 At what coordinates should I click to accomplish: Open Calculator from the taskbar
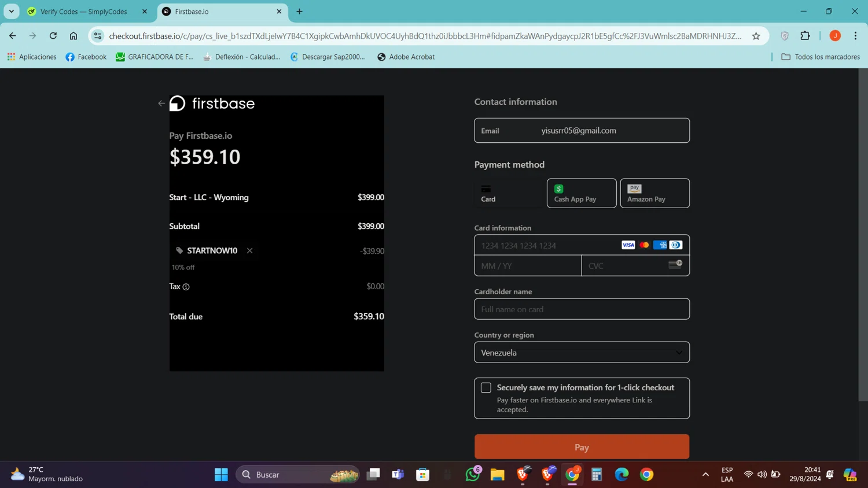[597, 475]
